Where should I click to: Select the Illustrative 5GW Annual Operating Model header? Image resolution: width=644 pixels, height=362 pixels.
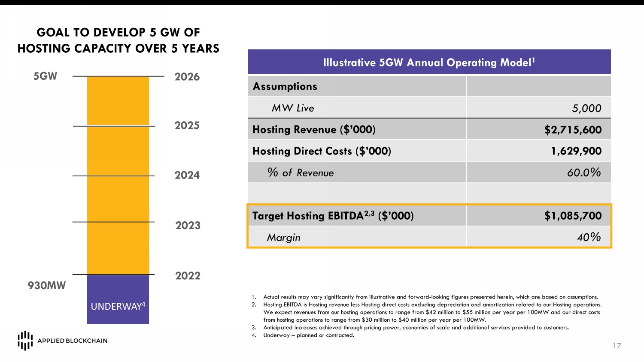pos(429,63)
